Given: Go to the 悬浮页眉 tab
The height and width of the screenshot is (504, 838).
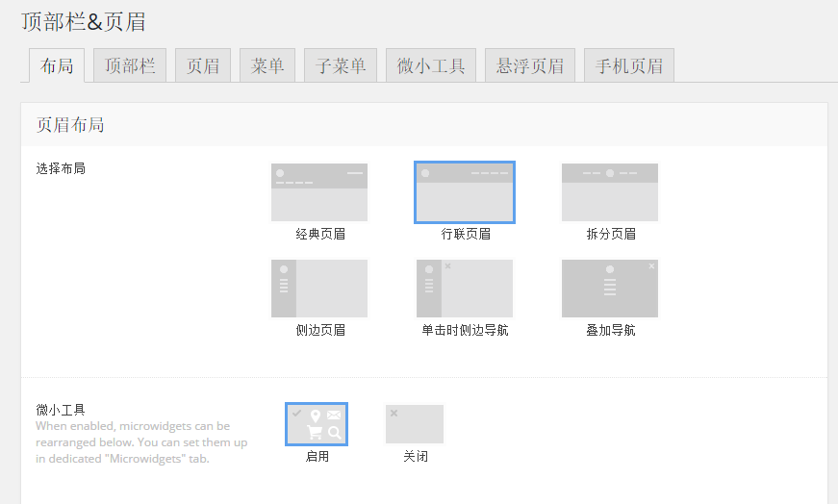Looking at the screenshot, I should coord(530,65).
